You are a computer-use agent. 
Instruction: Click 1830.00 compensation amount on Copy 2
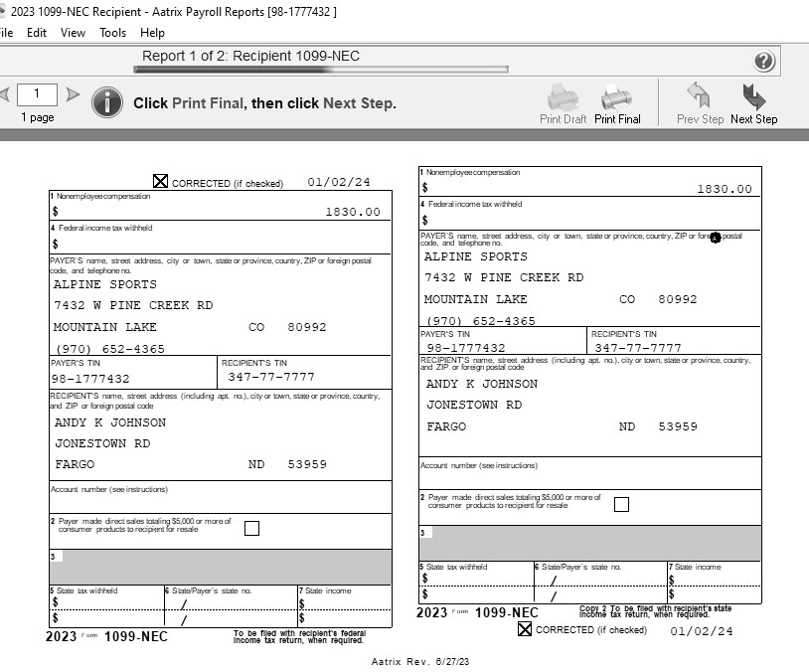[725, 189]
